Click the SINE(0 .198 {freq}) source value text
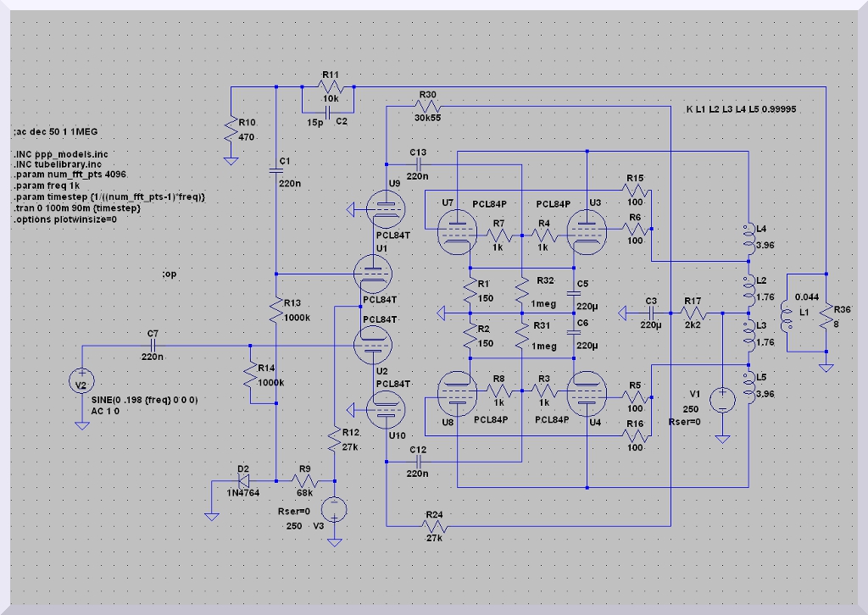The width and height of the screenshot is (868, 615). click(x=131, y=399)
